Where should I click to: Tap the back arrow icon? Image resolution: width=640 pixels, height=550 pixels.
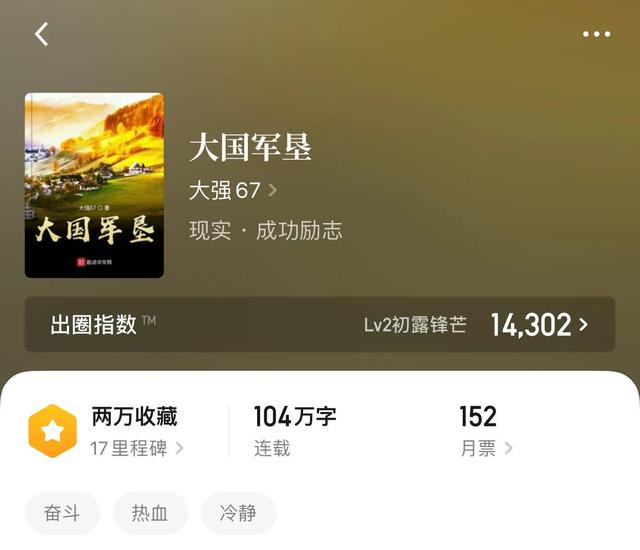(42, 34)
